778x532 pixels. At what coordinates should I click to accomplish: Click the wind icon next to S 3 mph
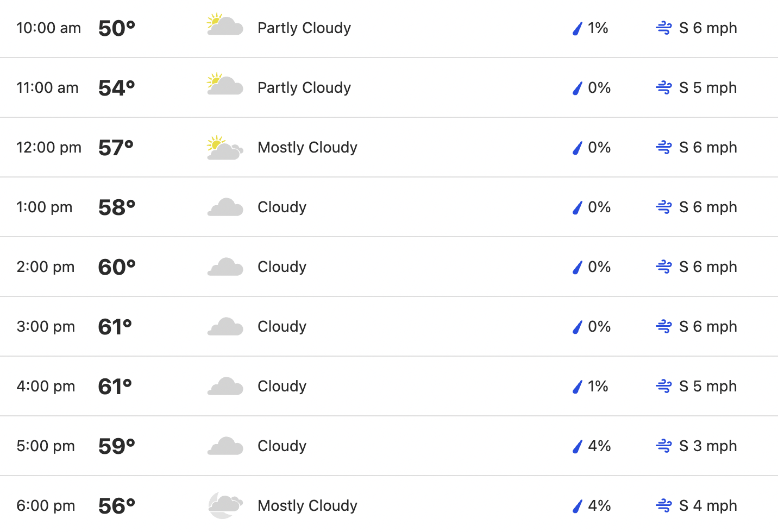[x=664, y=446]
